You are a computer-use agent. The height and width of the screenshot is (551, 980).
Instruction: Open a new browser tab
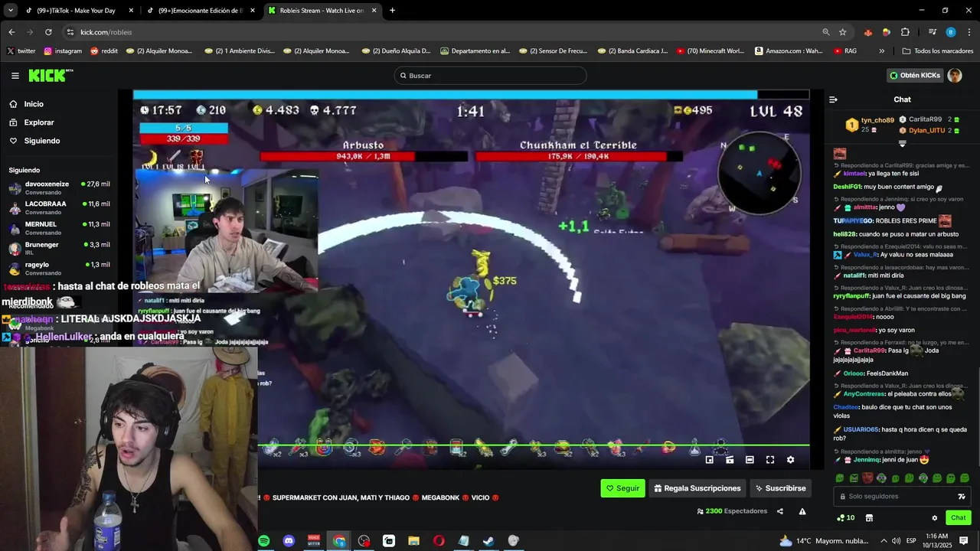[392, 11]
